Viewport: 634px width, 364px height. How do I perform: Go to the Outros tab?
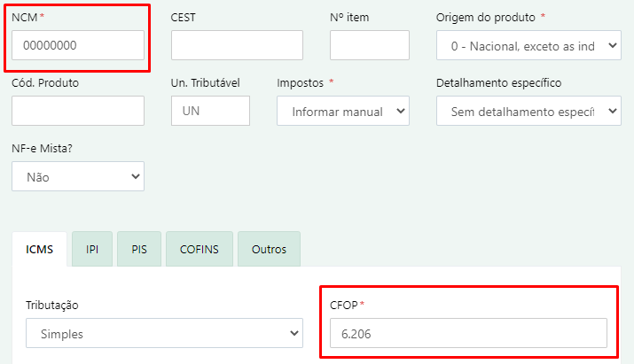[269, 249]
